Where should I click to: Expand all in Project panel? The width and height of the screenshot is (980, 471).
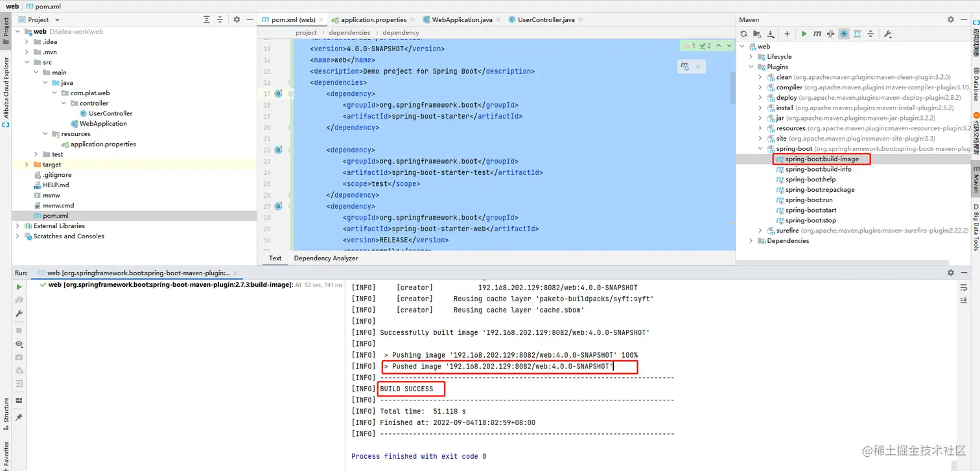coord(207,19)
